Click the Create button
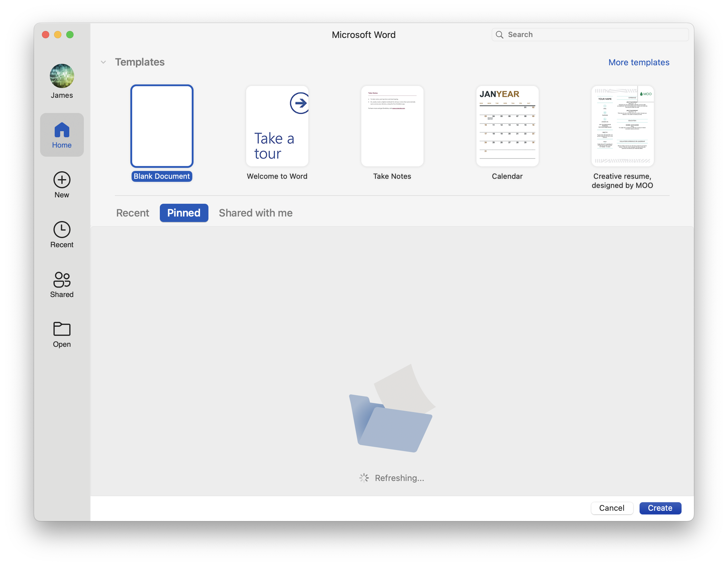728x566 pixels. [660, 508]
